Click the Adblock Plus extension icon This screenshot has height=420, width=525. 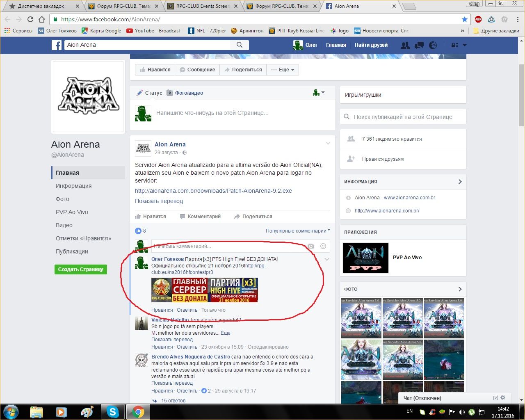[x=478, y=19]
